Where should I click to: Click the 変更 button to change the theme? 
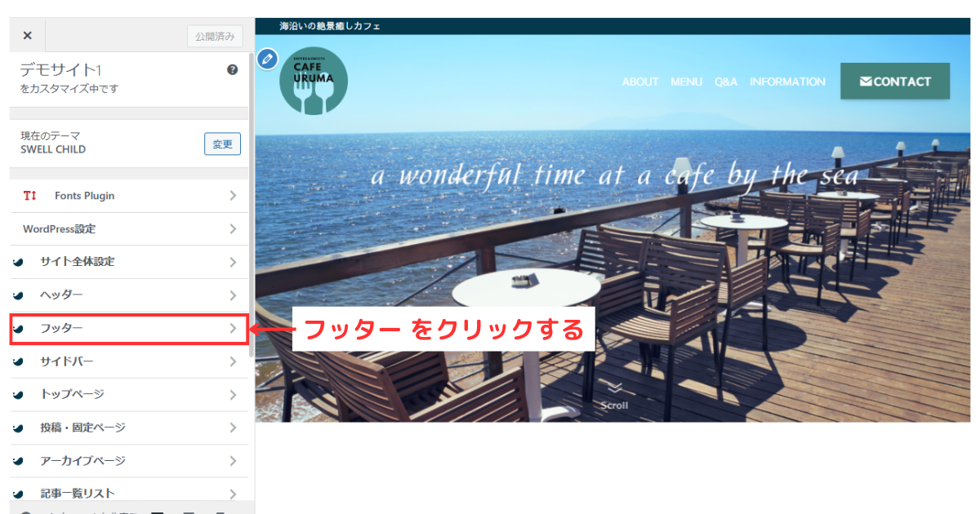222,143
